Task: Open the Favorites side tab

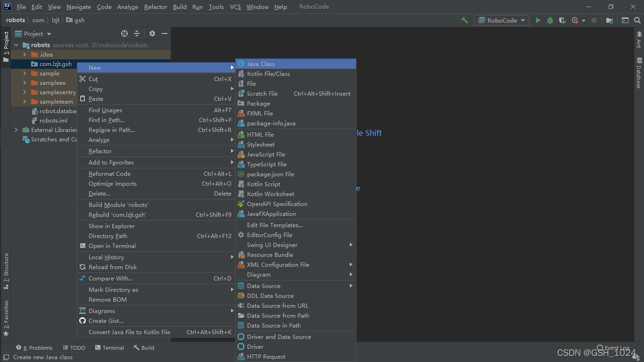Action: 6,318
